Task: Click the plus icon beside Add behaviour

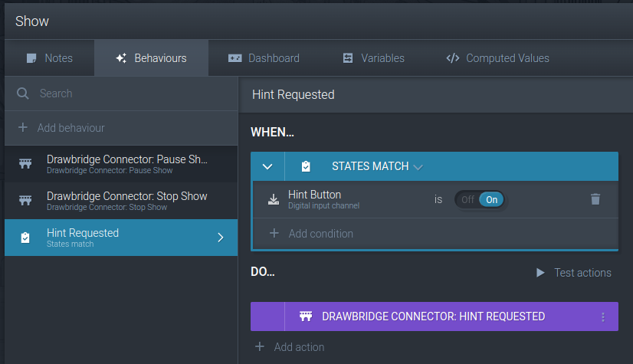Action: point(23,127)
